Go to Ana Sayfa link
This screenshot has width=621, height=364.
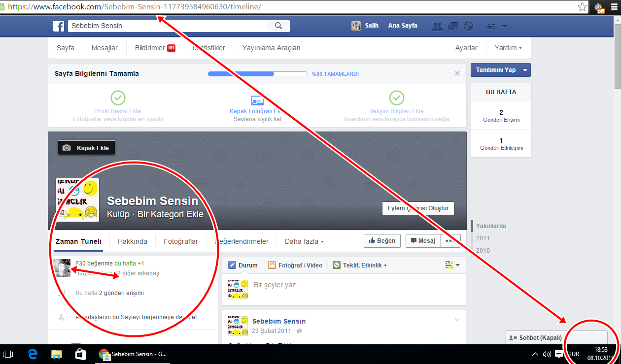pyautogui.click(x=403, y=26)
